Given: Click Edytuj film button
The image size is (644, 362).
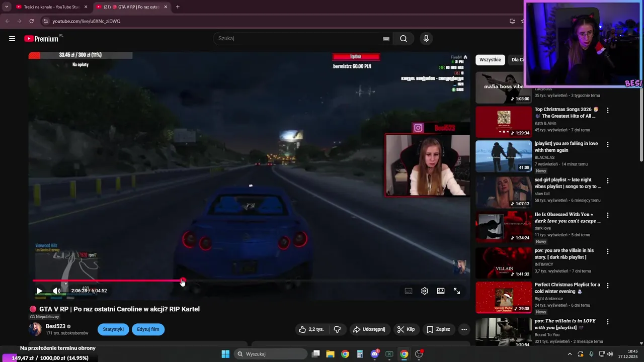Looking at the screenshot, I should [148, 329].
